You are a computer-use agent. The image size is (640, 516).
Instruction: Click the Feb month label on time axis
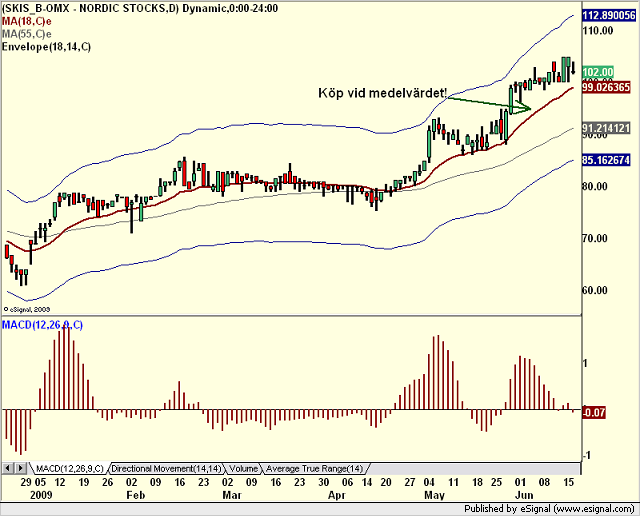point(136,495)
